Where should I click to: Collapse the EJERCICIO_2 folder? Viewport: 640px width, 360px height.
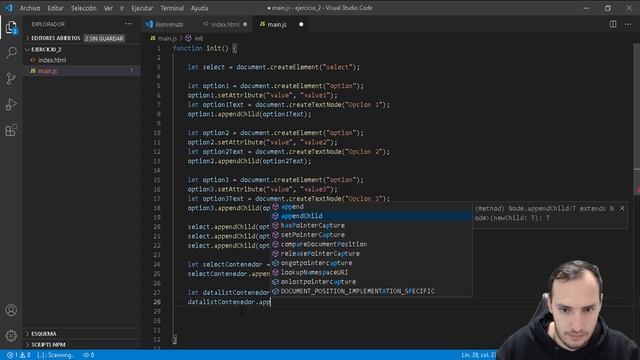[46, 49]
